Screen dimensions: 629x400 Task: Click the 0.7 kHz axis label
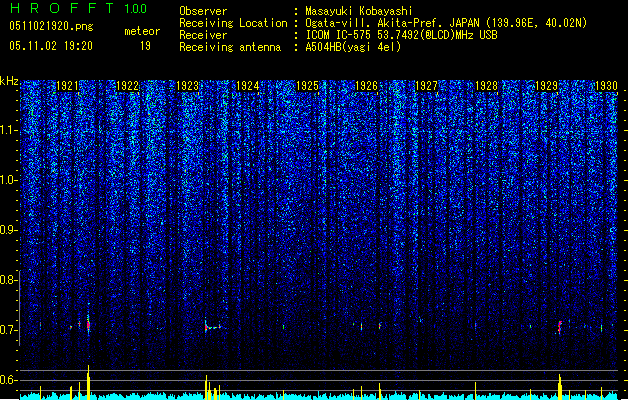(x=8, y=330)
